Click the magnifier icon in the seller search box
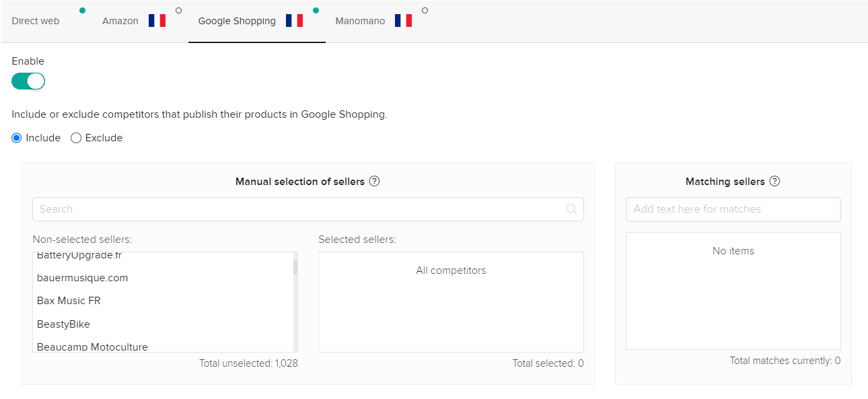868x399 pixels. click(571, 209)
